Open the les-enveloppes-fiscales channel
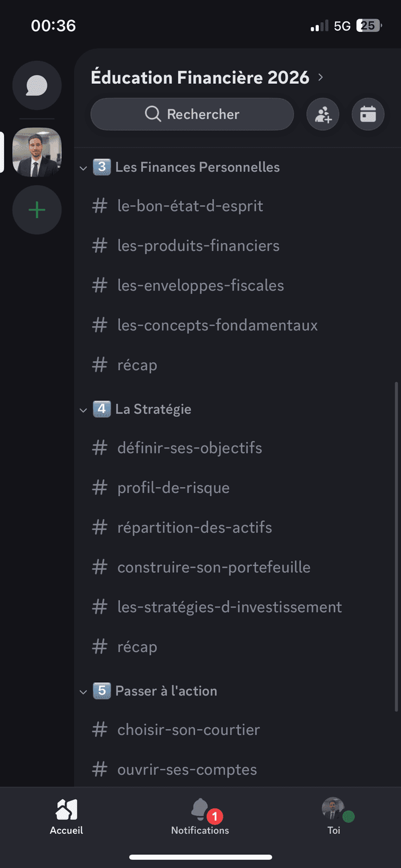The image size is (401, 868). pyautogui.click(x=200, y=286)
